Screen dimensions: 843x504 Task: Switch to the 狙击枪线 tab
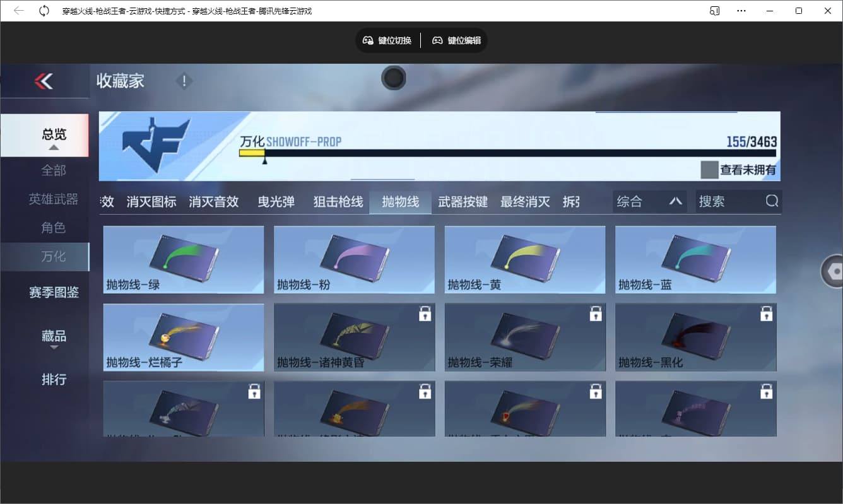[x=338, y=202]
